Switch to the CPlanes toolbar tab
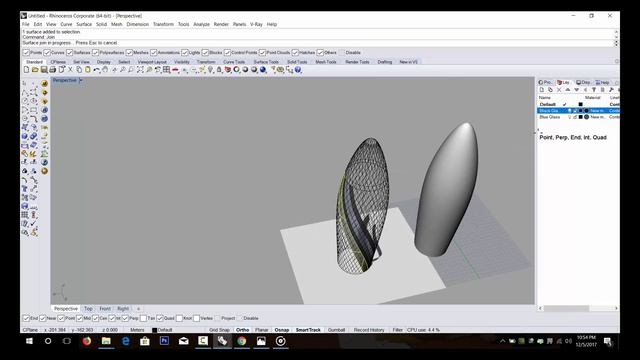The width and height of the screenshot is (640, 360). [x=58, y=62]
